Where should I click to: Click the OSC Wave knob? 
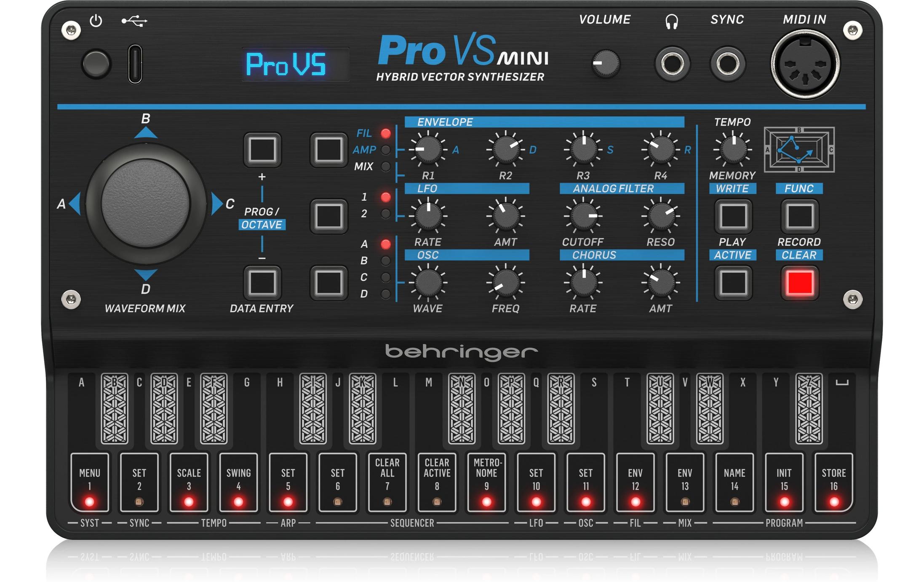coord(428,282)
